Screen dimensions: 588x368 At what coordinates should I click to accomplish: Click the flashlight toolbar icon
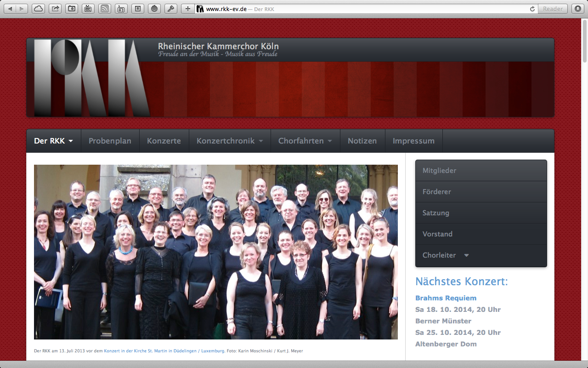tap(171, 9)
